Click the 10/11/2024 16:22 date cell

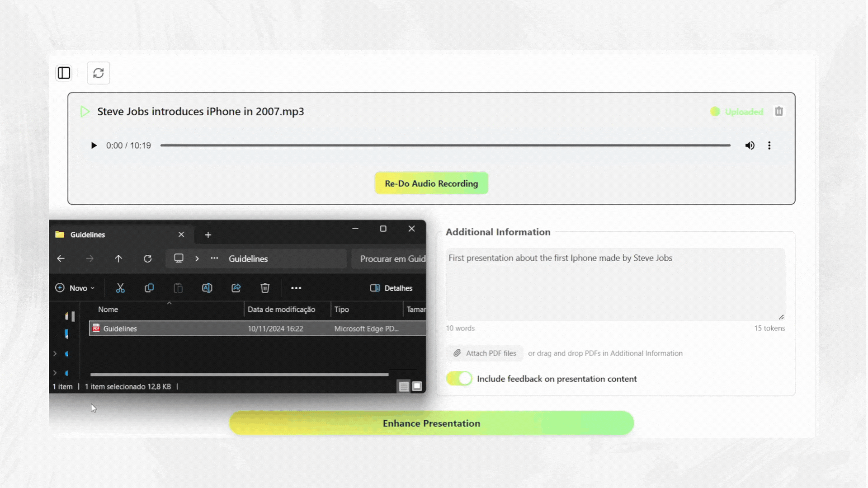point(275,328)
